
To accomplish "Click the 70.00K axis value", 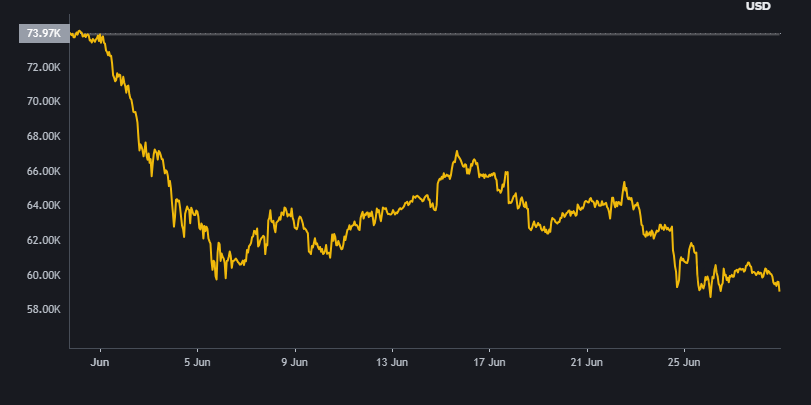I will pyautogui.click(x=44, y=102).
